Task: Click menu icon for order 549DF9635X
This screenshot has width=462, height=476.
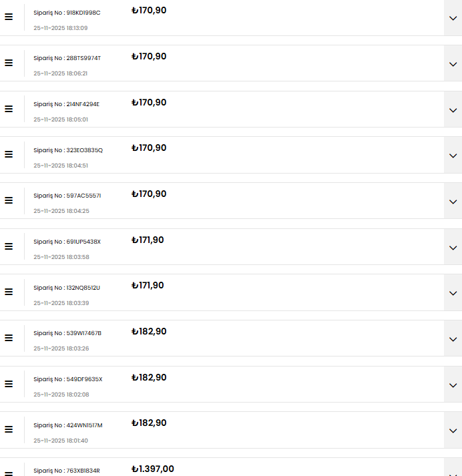Action: click(9, 384)
